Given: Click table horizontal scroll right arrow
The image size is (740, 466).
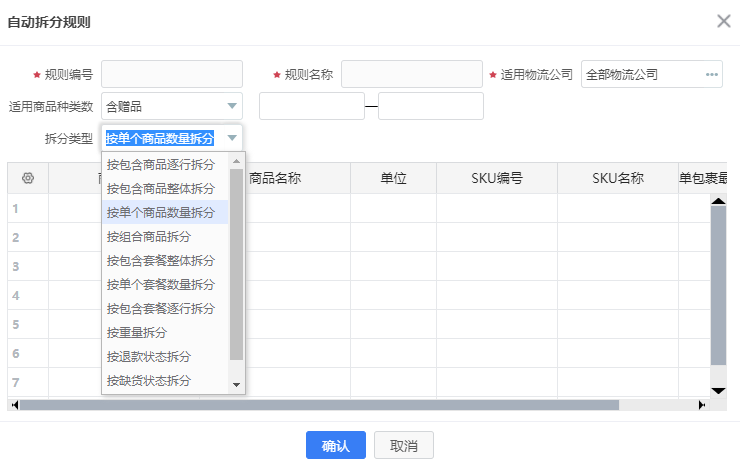Looking at the screenshot, I should (702, 405).
